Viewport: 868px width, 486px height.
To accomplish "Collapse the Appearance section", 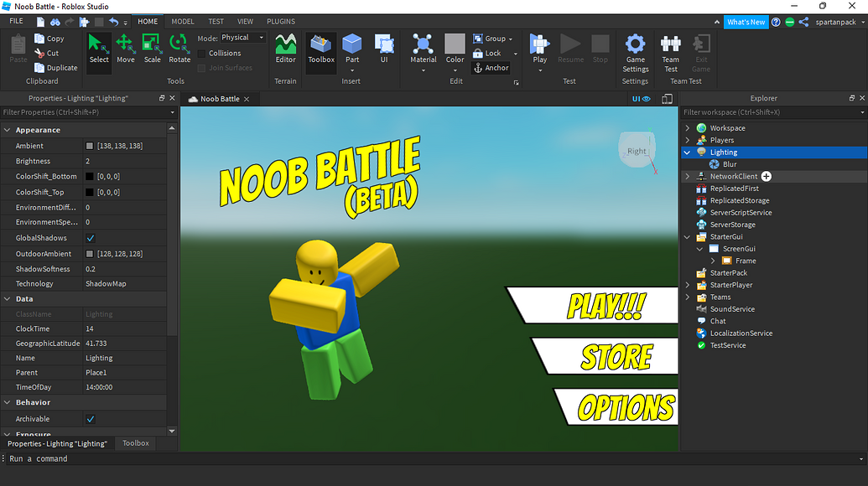I will click(8, 130).
